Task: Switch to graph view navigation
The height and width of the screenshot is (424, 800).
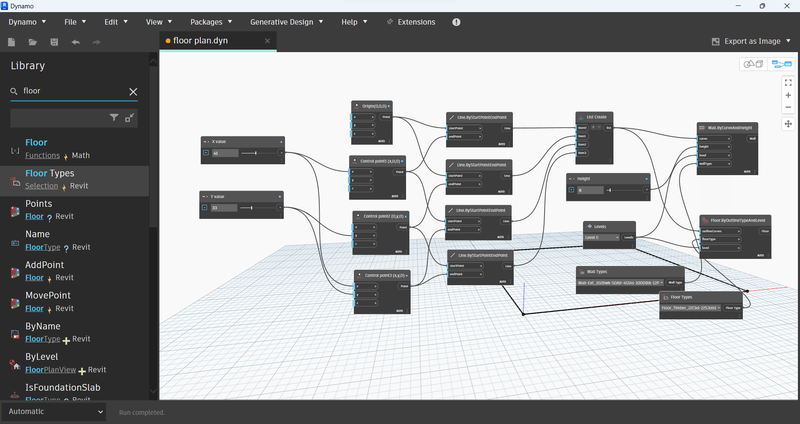Action: pos(781,64)
